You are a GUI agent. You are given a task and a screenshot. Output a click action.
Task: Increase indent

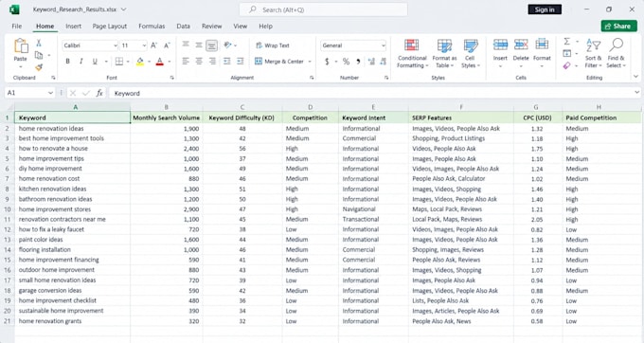241,62
